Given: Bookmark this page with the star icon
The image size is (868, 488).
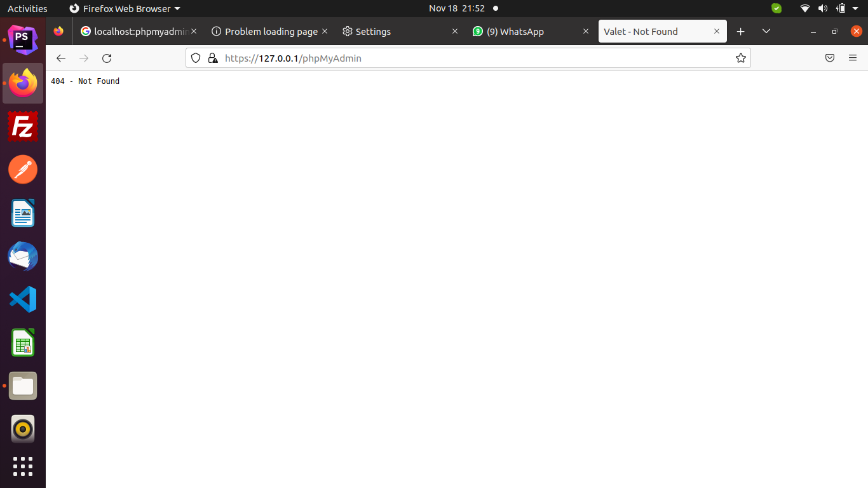Looking at the screenshot, I should [x=740, y=58].
